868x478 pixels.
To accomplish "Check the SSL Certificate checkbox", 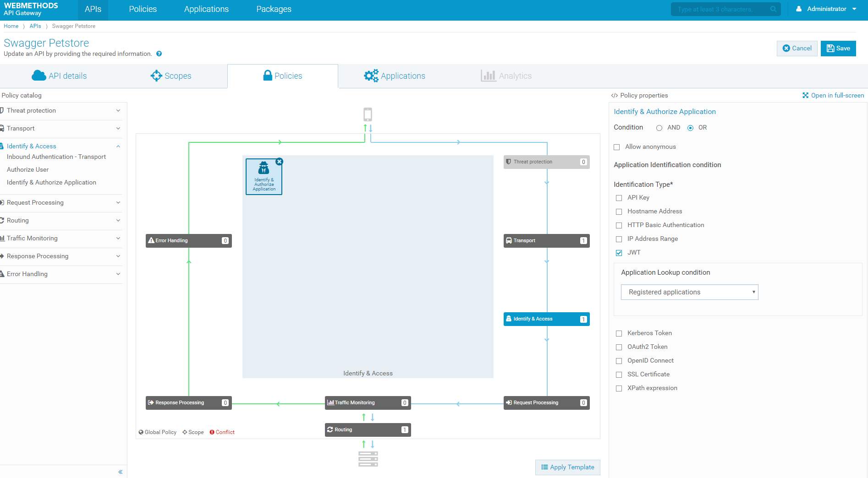I will pos(619,375).
